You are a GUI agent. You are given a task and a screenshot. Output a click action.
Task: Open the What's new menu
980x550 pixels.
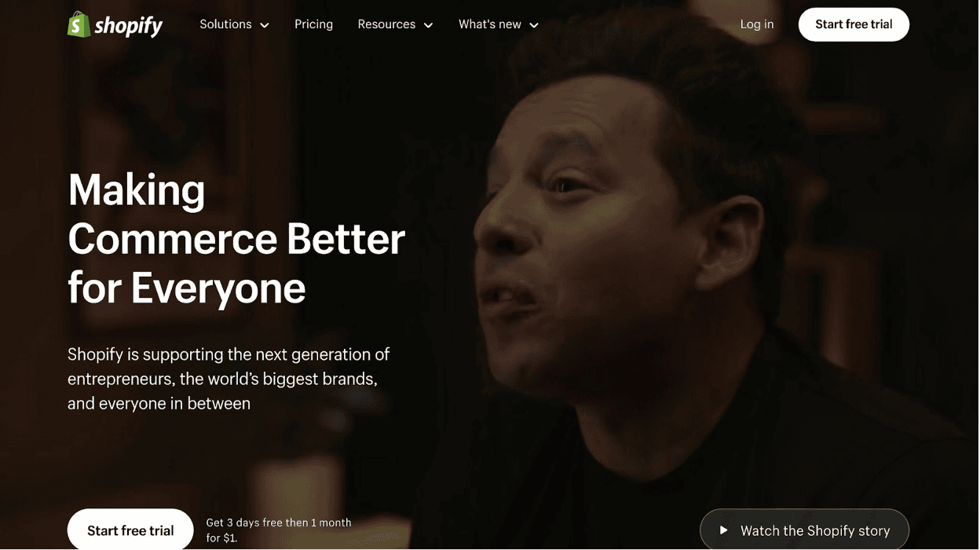click(499, 24)
